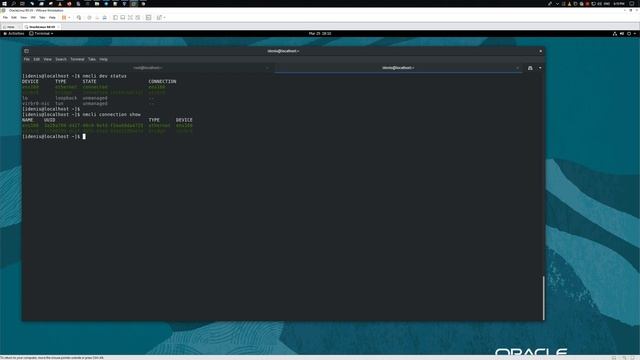Viewport: 640px width, 360px height.
Task: Open terminal Help menu
Action: point(103,59)
